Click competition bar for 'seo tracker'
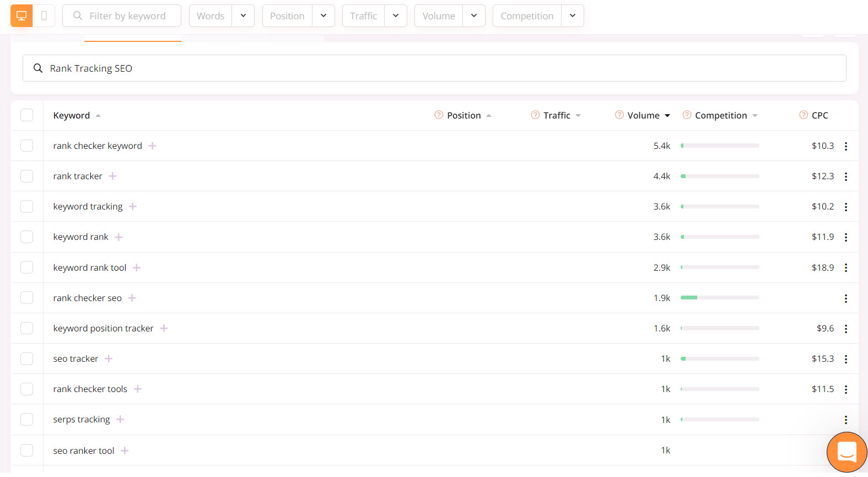Screen dimensions: 868x477 (720, 358)
